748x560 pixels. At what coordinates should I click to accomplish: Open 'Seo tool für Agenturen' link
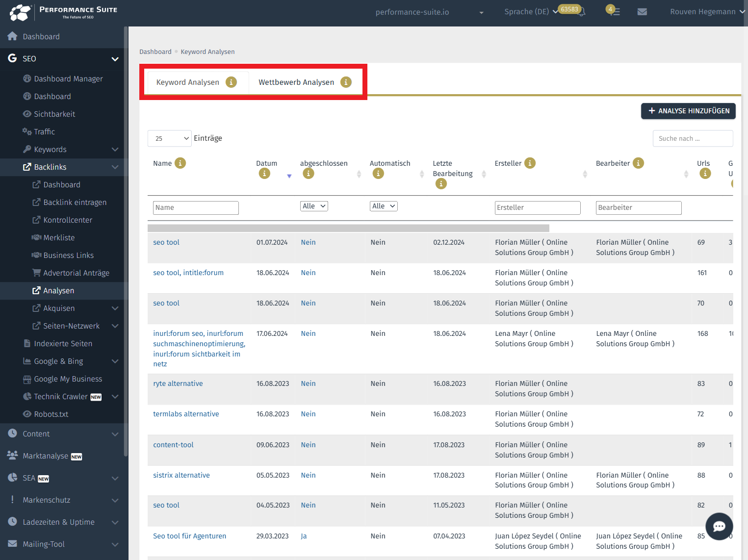190,536
